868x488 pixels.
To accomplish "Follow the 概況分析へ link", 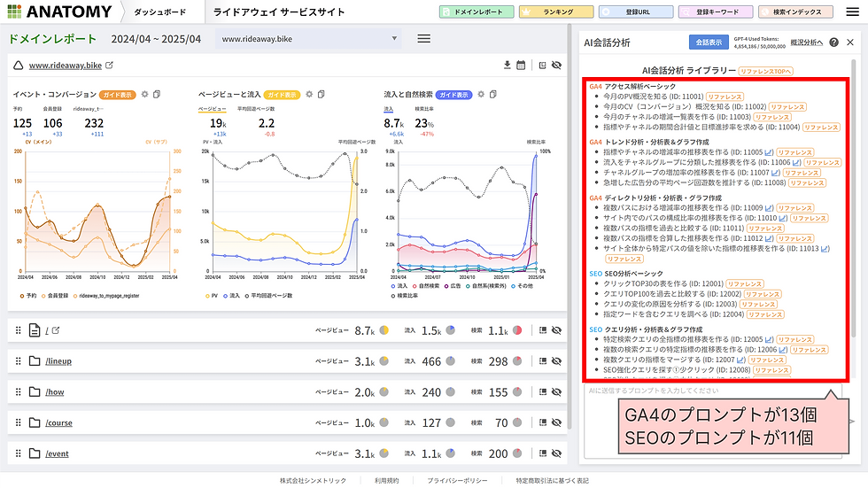I will point(807,43).
